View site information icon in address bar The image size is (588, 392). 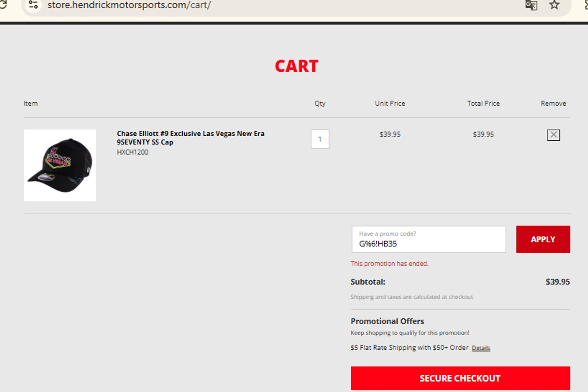tap(33, 5)
